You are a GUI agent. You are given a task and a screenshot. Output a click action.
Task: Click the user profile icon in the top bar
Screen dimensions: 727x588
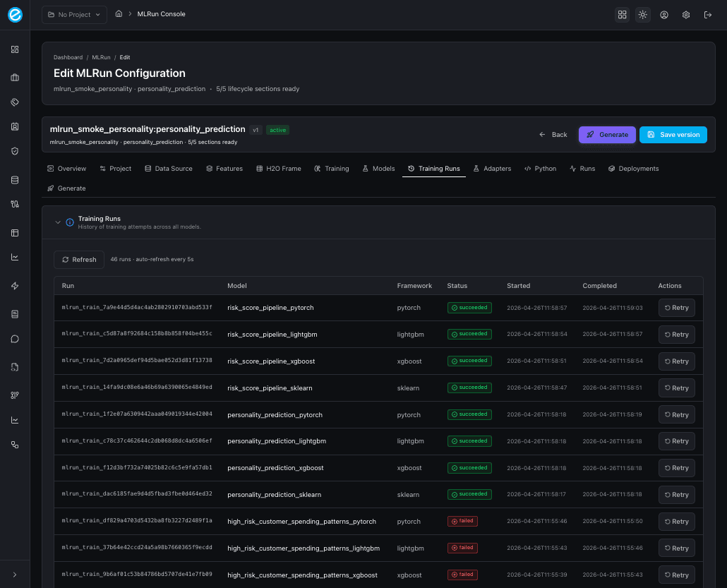664,14
